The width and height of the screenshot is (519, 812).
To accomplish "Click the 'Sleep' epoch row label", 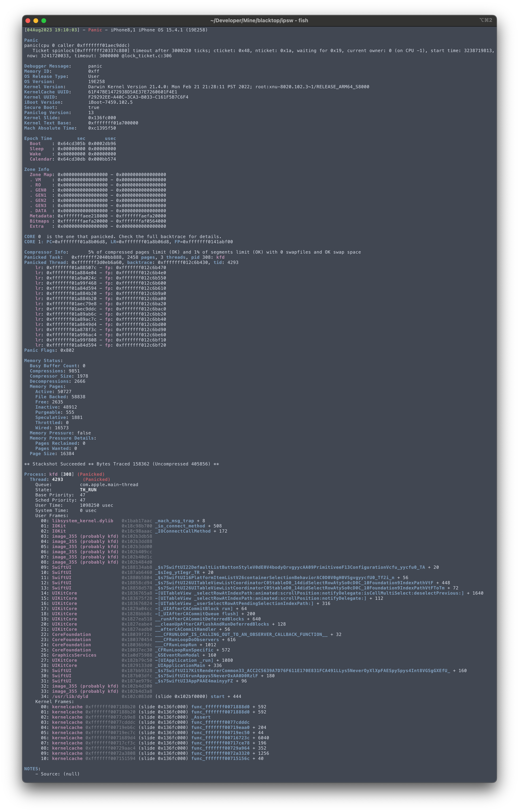I will coord(36,149).
